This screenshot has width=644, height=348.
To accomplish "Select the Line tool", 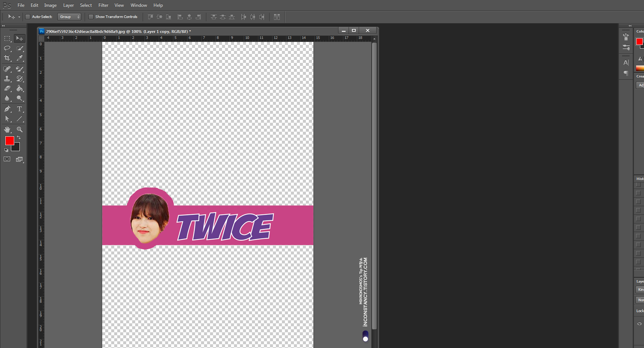I will [x=20, y=119].
